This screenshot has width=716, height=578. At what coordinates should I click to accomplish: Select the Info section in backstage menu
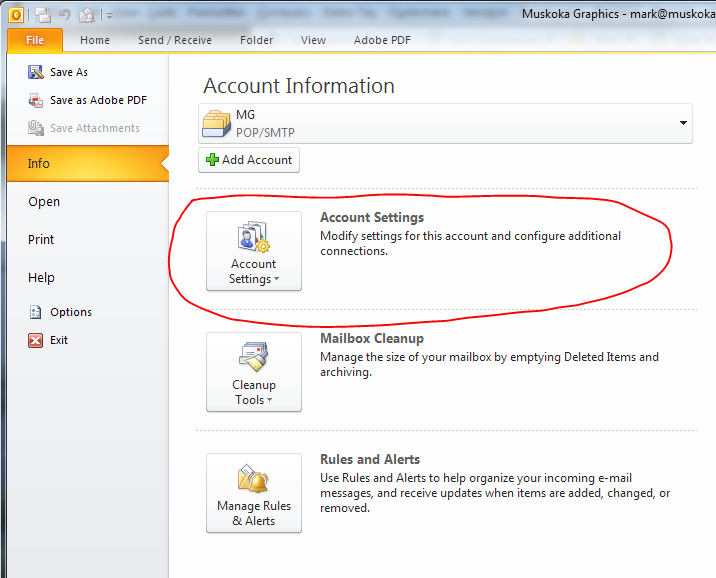click(88, 163)
